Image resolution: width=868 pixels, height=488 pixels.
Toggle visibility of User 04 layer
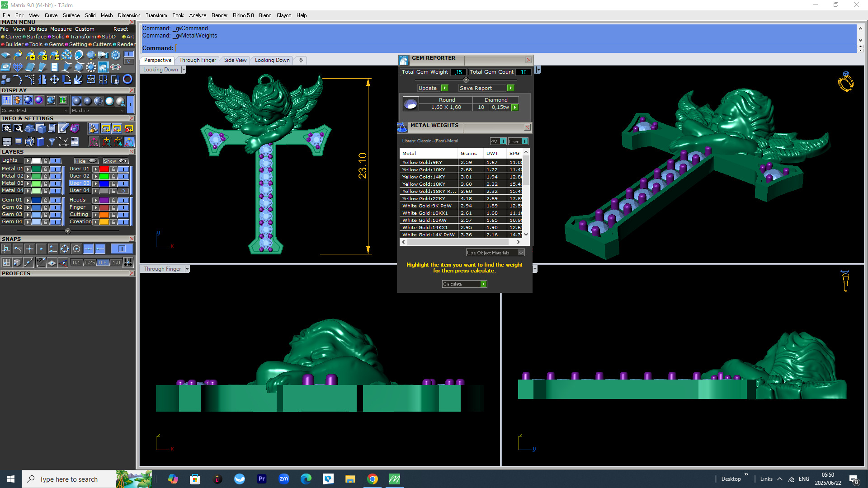click(x=123, y=191)
